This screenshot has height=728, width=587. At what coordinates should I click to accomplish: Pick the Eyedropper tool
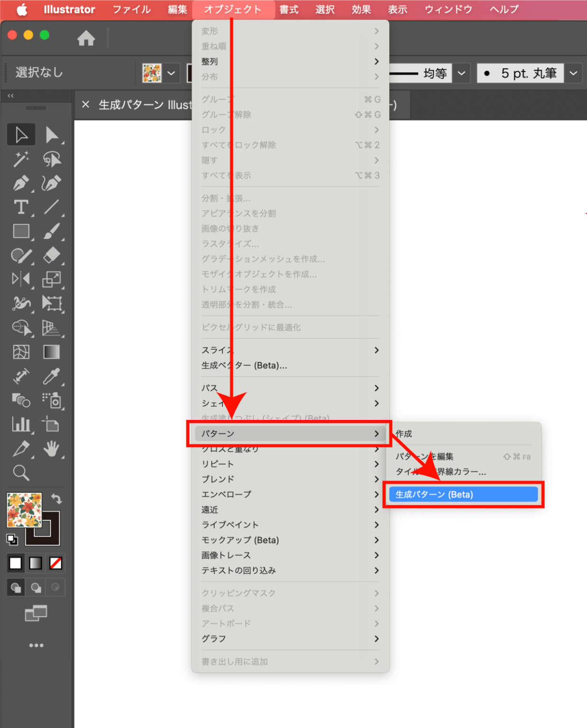[x=52, y=376]
